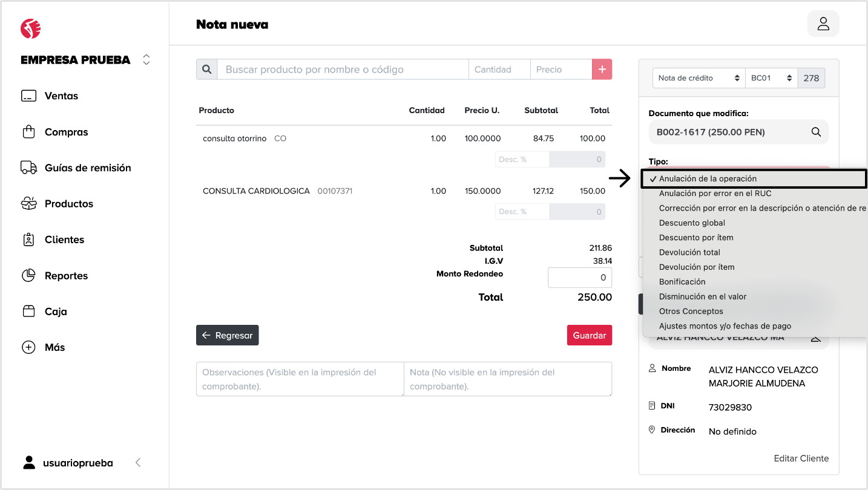The image size is (868, 490).
Task: Click the Caja register icon
Action: (28, 312)
